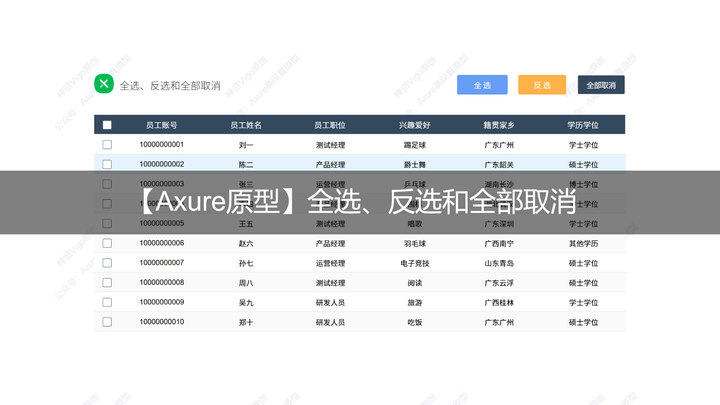Click the employee name 赵六
The image size is (720, 405).
click(246, 244)
